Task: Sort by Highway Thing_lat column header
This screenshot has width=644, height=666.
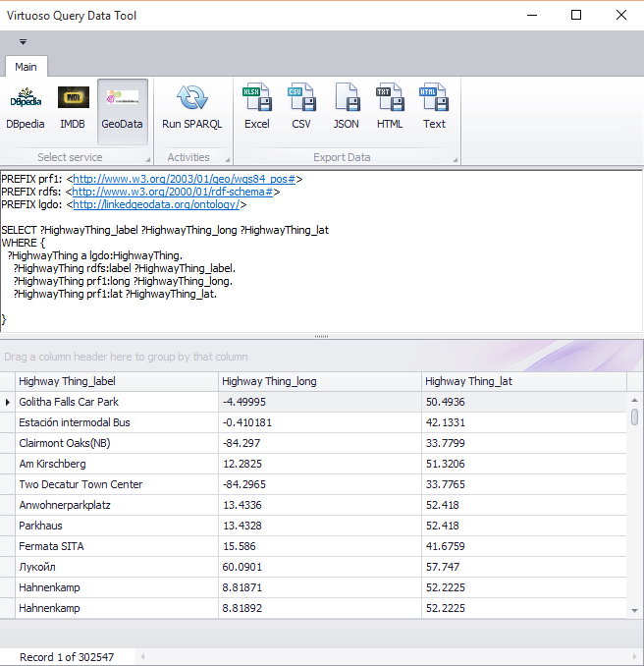Action: click(x=524, y=381)
